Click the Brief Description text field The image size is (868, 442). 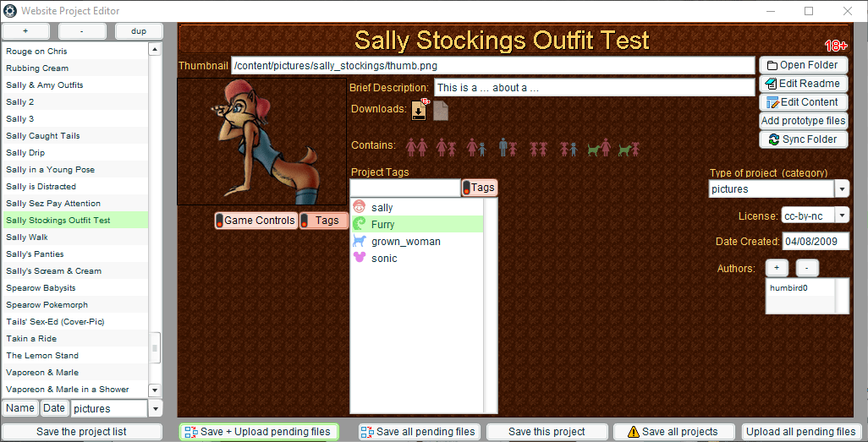593,88
